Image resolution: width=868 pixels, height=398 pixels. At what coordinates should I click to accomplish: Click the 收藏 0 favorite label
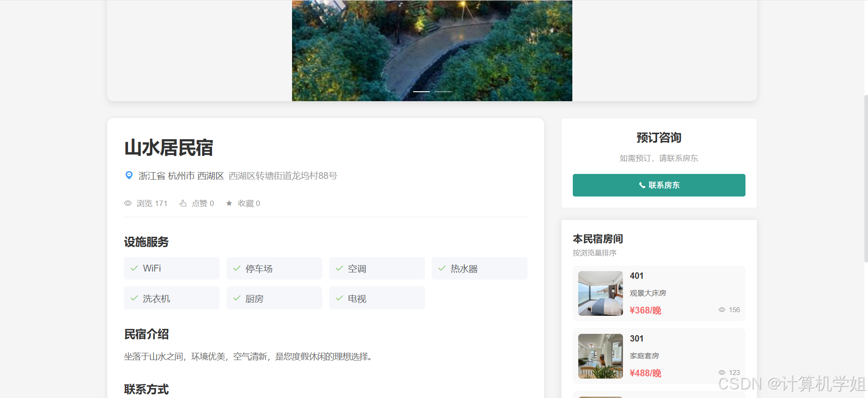(249, 203)
